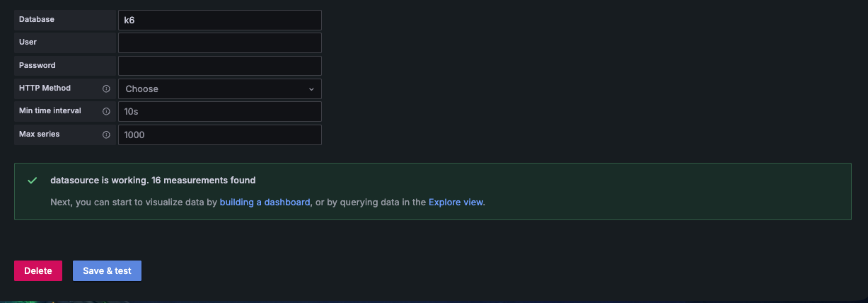The height and width of the screenshot is (303, 868).
Task: Focus the Max series 1000 field
Action: point(219,135)
